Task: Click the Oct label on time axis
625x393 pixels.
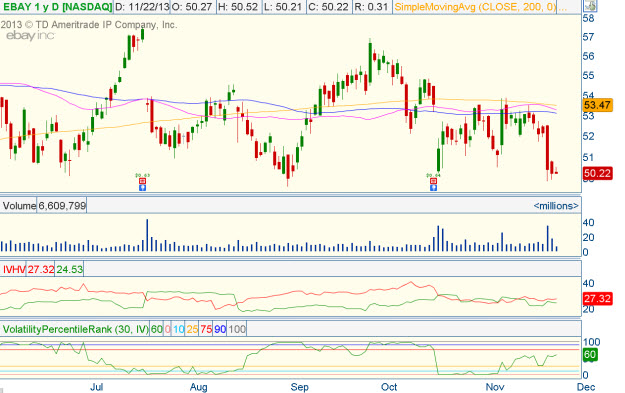Action: tap(389, 387)
